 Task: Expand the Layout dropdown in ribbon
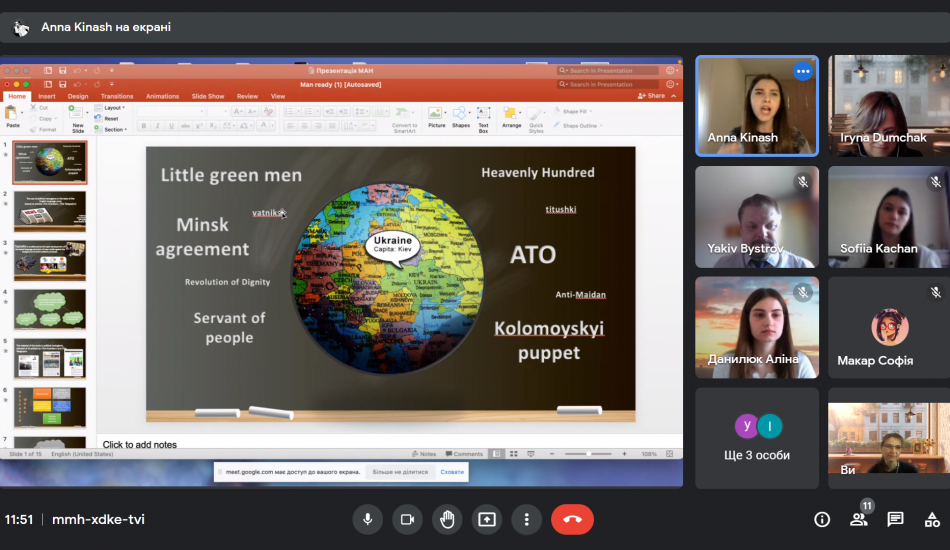click(113, 107)
